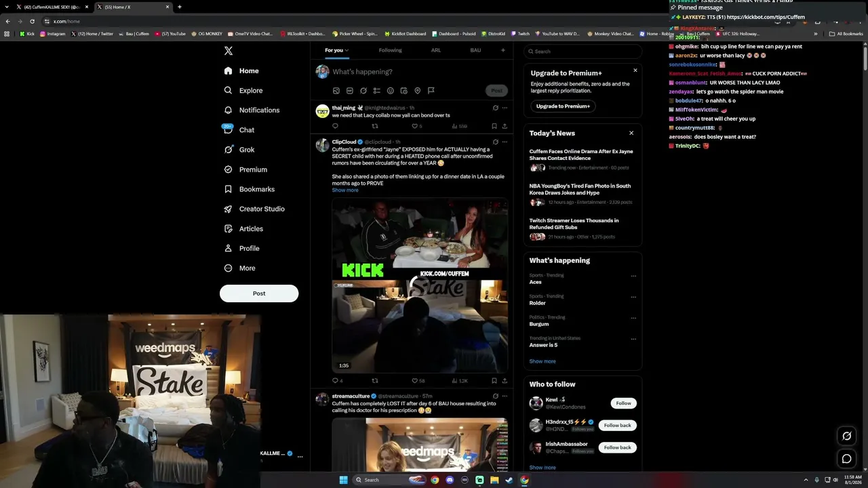Open Bookmarks in X sidebar
The image size is (868, 488).
click(x=249, y=189)
